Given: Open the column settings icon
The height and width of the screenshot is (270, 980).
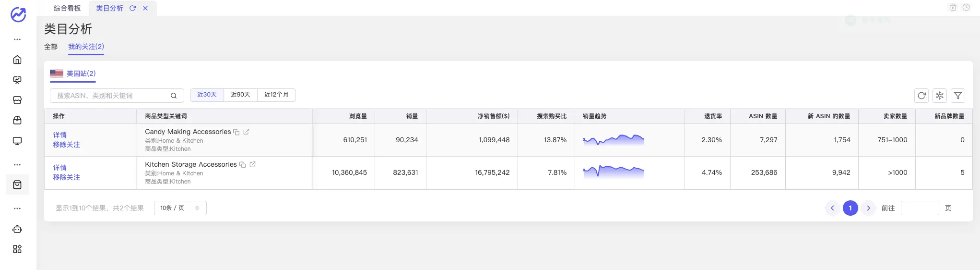Looking at the screenshot, I should coord(940,96).
